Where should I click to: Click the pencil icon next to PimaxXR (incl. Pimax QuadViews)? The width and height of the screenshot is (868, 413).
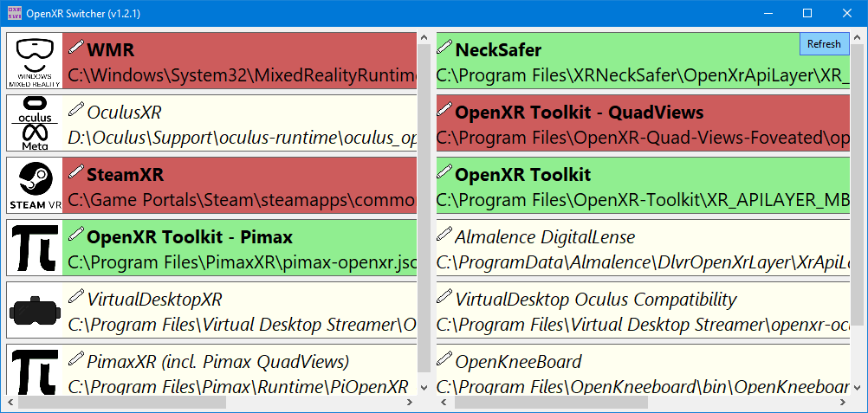(x=75, y=358)
